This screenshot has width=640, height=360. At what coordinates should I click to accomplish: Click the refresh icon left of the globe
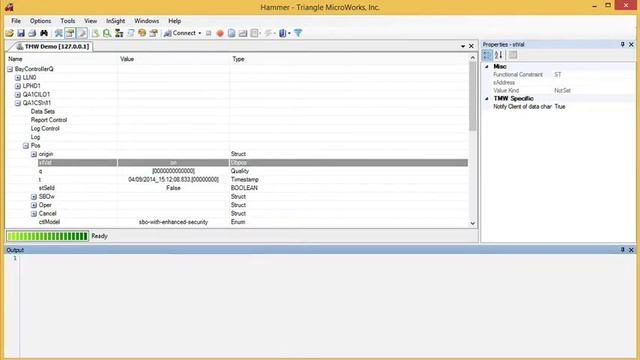pos(130,33)
